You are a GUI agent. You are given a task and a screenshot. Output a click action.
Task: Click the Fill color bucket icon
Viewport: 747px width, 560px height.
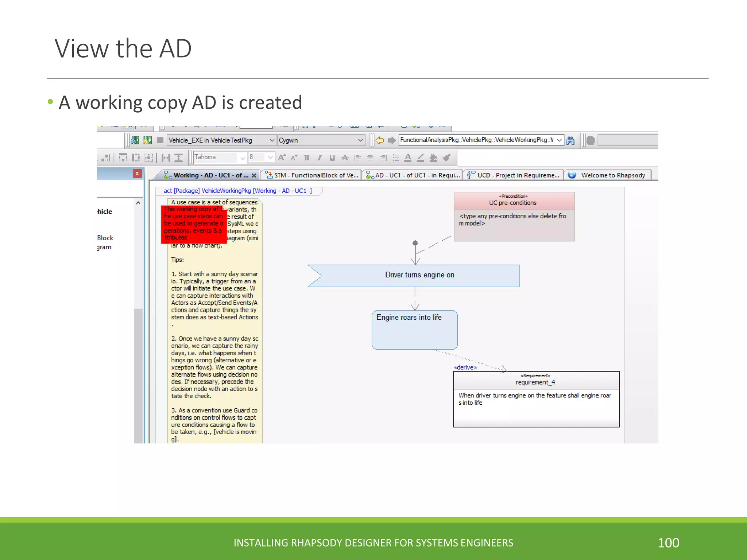coord(433,157)
